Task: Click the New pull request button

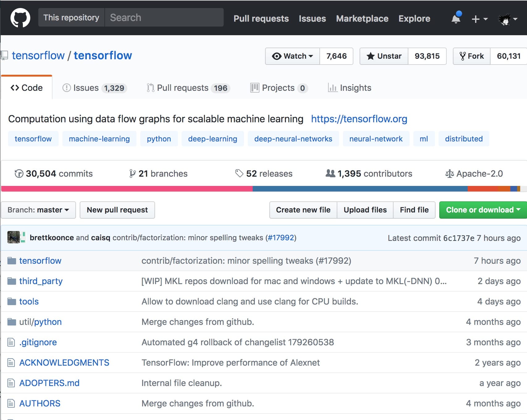Action: point(117,210)
